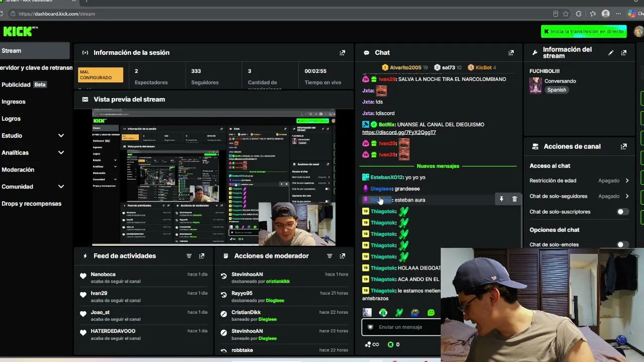Open the browser three-dot menu
The height and width of the screenshot is (362, 644).
point(619,14)
